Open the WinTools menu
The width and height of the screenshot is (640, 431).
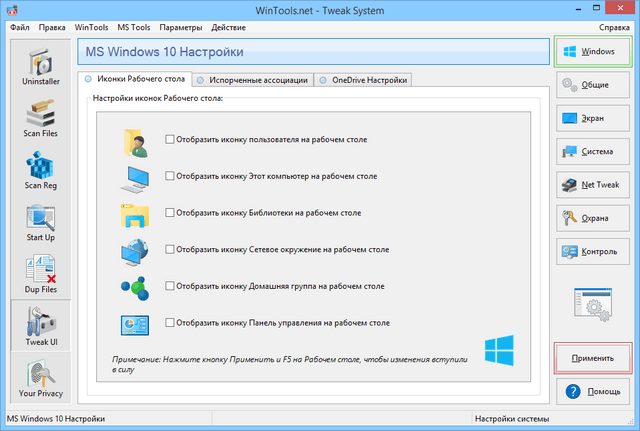tap(91, 26)
